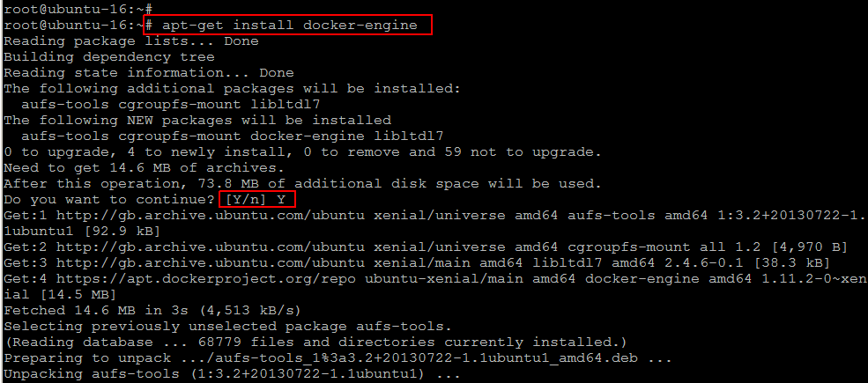Click the '0 to upgrade, 4 to newly install' line

point(302,152)
